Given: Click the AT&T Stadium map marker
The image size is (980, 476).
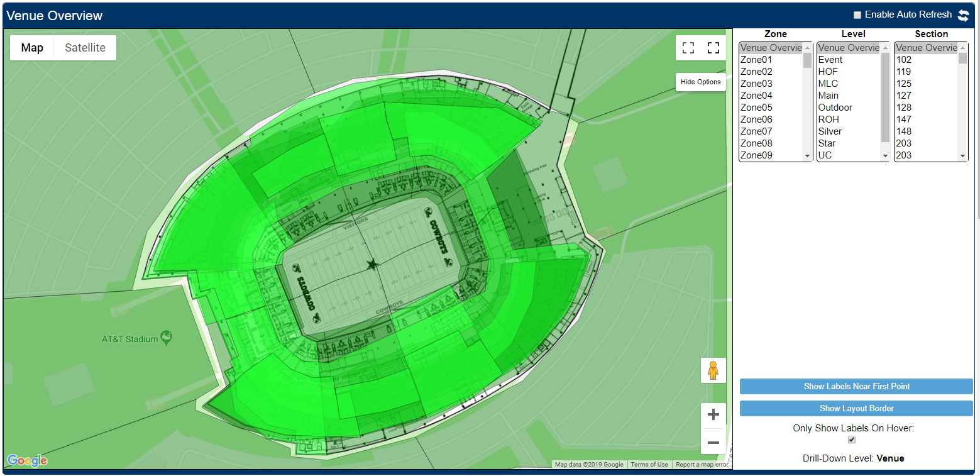Looking at the screenshot, I should point(167,338).
